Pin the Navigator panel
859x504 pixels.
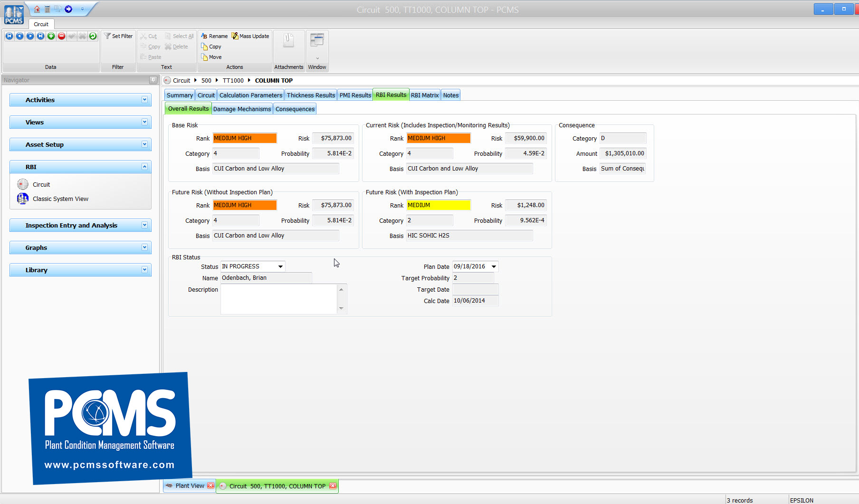153,80
